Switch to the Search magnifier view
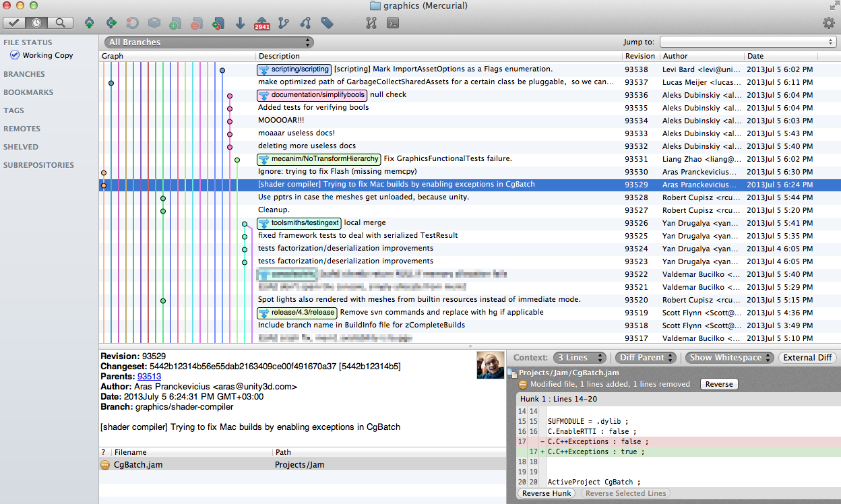The image size is (841, 504). (60, 23)
